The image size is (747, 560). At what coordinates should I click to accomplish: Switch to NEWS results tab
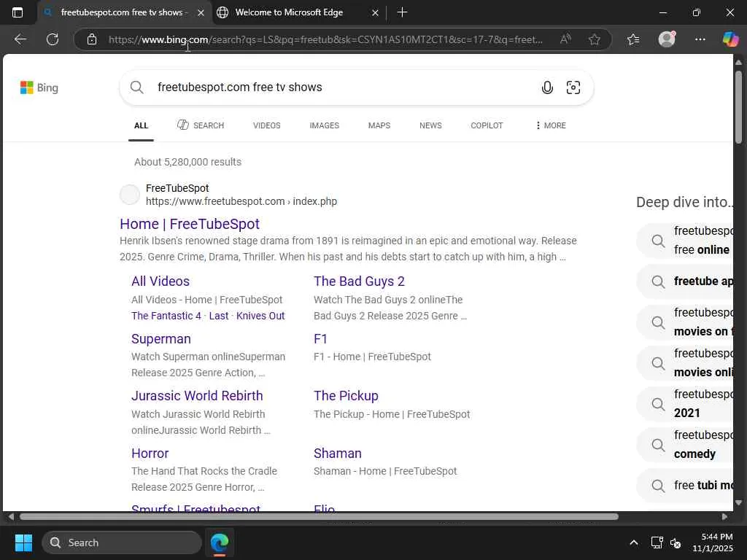coord(430,125)
